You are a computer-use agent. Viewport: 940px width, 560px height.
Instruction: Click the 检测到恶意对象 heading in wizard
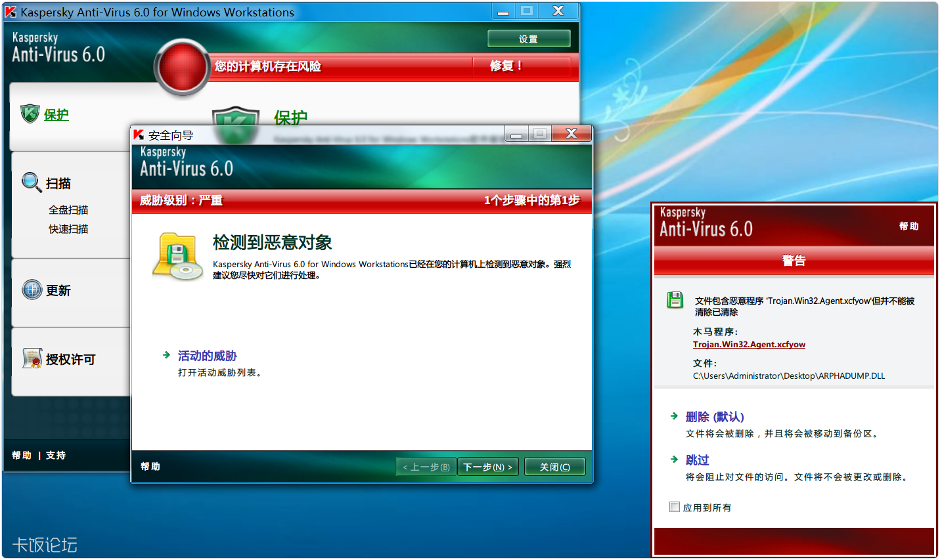point(273,242)
